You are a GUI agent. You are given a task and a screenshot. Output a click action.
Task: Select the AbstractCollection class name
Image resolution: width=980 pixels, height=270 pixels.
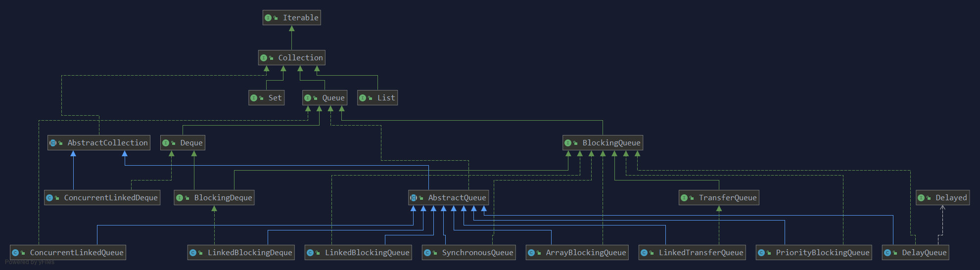pos(107,143)
